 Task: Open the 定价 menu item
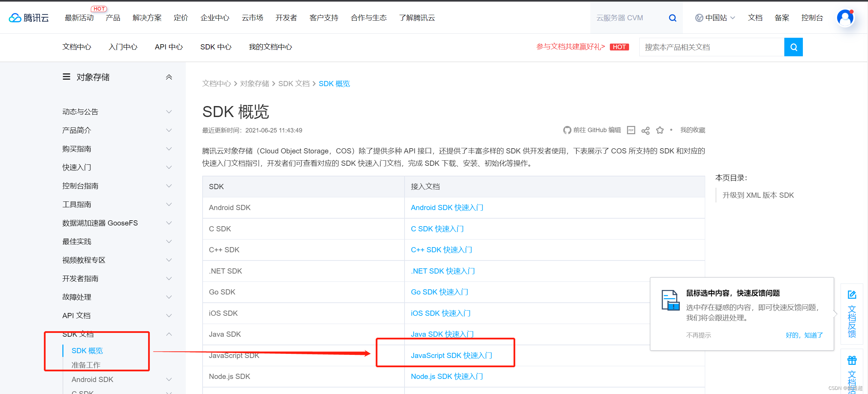pyautogui.click(x=181, y=18)
